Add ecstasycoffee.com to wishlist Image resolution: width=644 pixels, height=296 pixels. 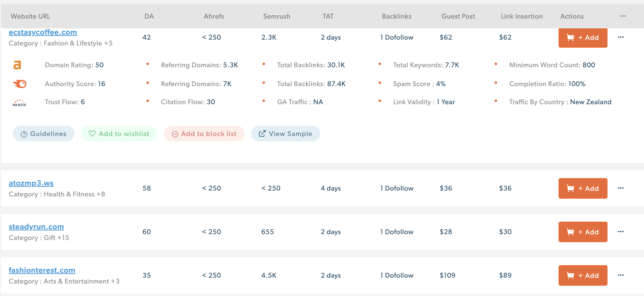(x=119, y=134)
